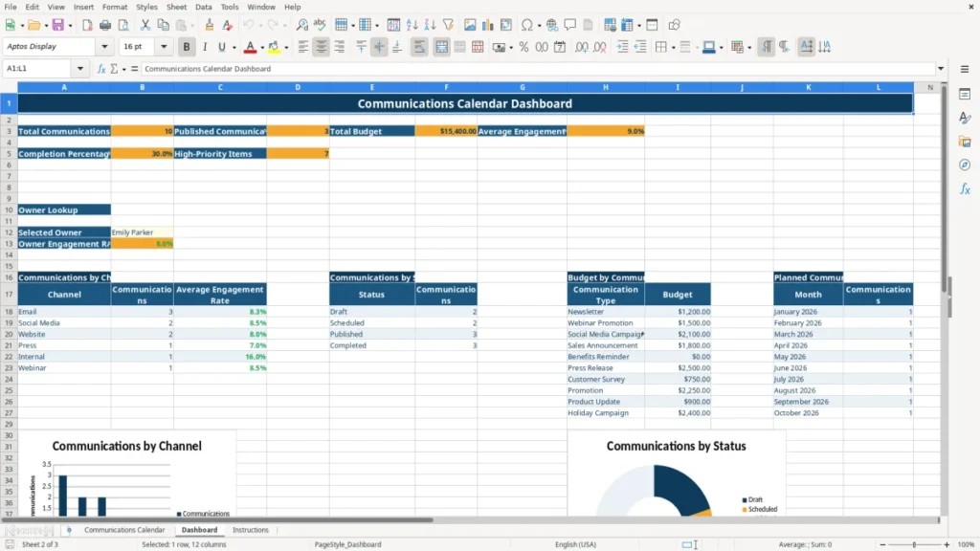980x551 pixels.
Task: Open the Format menu
Action: [x=115, y=7]
